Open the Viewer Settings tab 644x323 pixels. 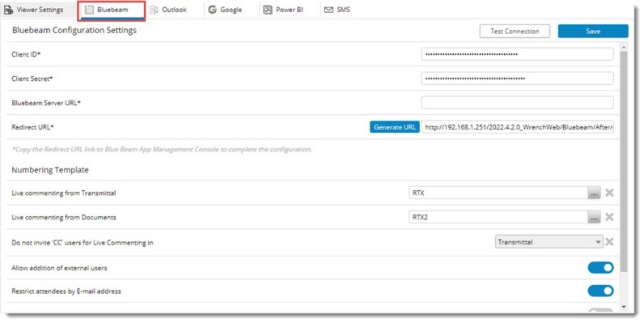(x=34, y=10)
